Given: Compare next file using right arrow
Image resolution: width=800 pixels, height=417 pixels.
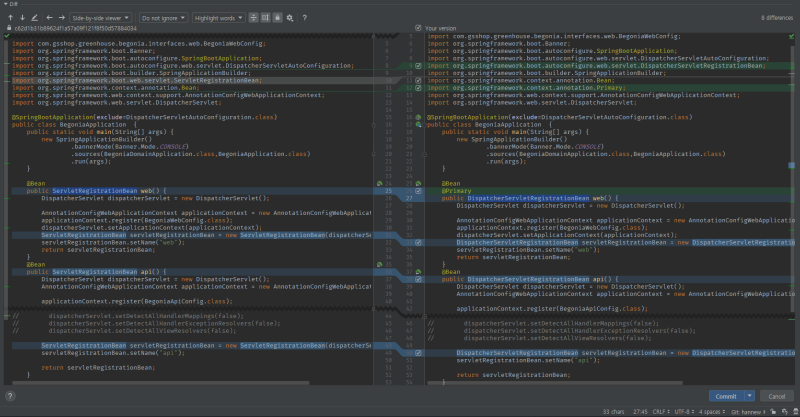Looking at the screenshot, I should [62, 18].
